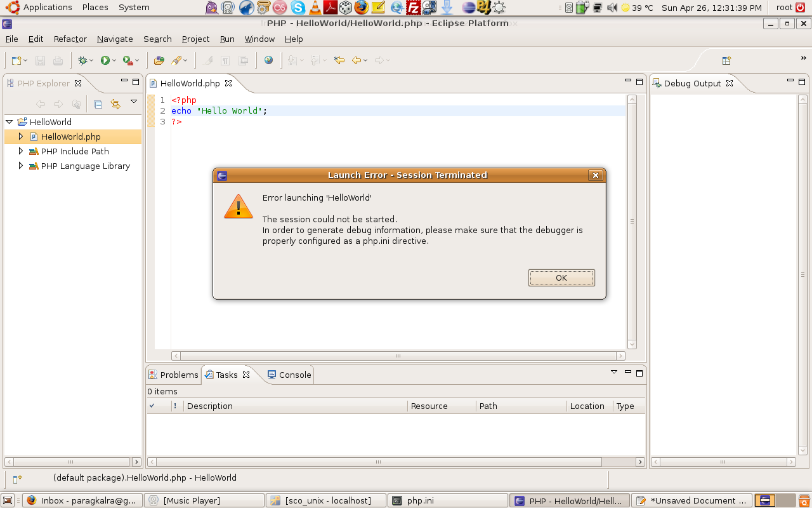Open the Run configurations dropdown arrow

(x=114, y=61)
